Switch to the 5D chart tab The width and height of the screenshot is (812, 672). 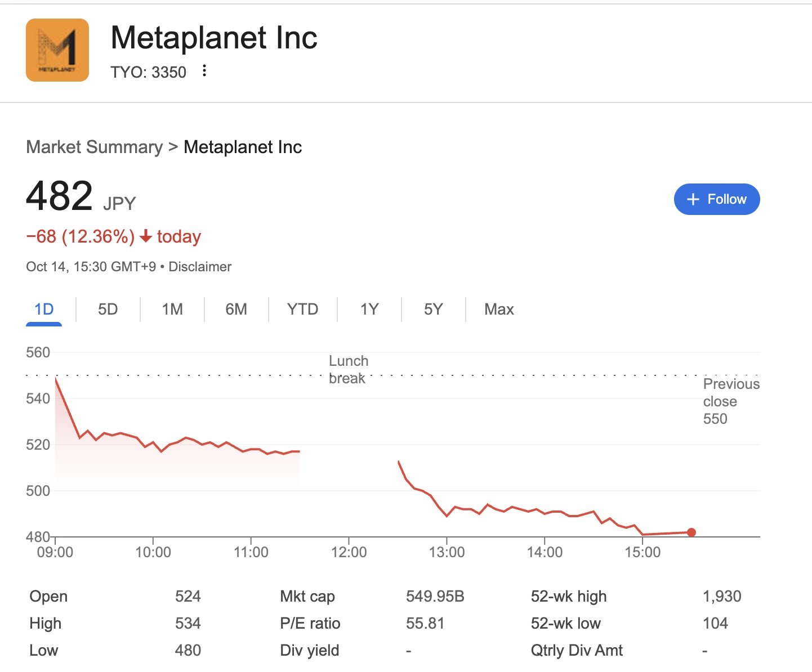(x=108, y=309)
